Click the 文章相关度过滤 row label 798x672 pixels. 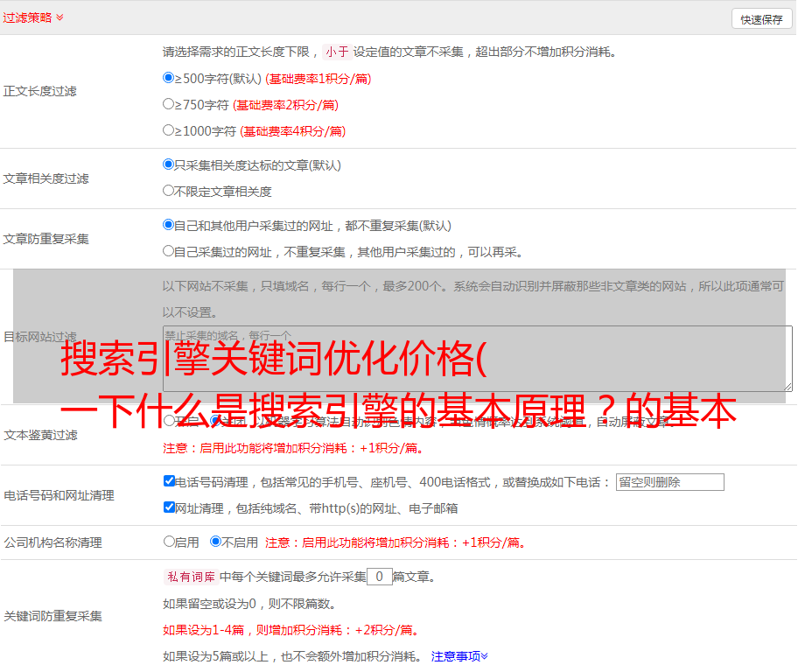tap(45, 178)
